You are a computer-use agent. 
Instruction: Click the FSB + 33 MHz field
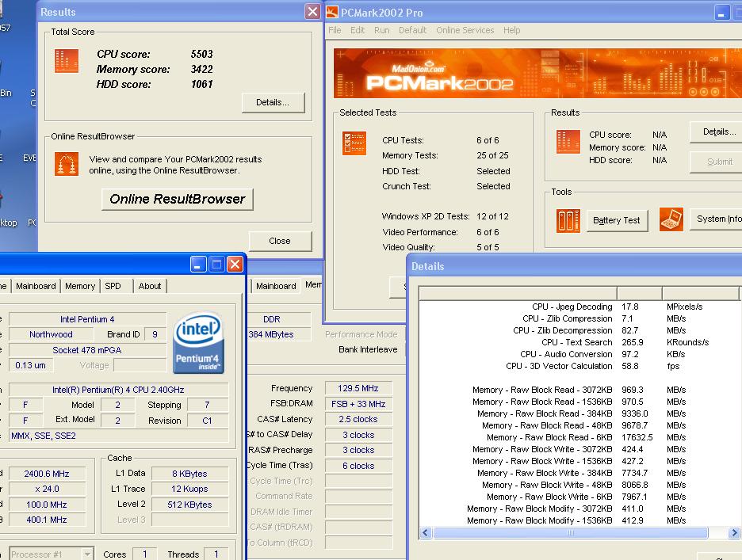coord(358,404)
